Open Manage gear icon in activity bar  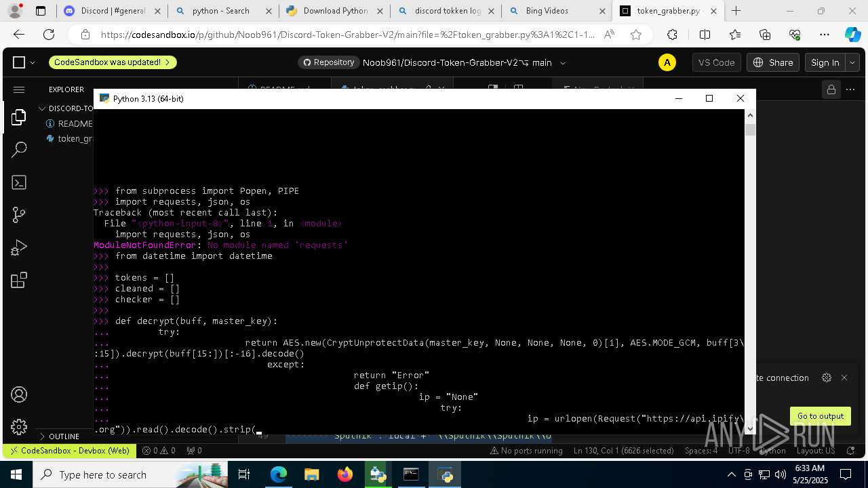click(19, 427)
